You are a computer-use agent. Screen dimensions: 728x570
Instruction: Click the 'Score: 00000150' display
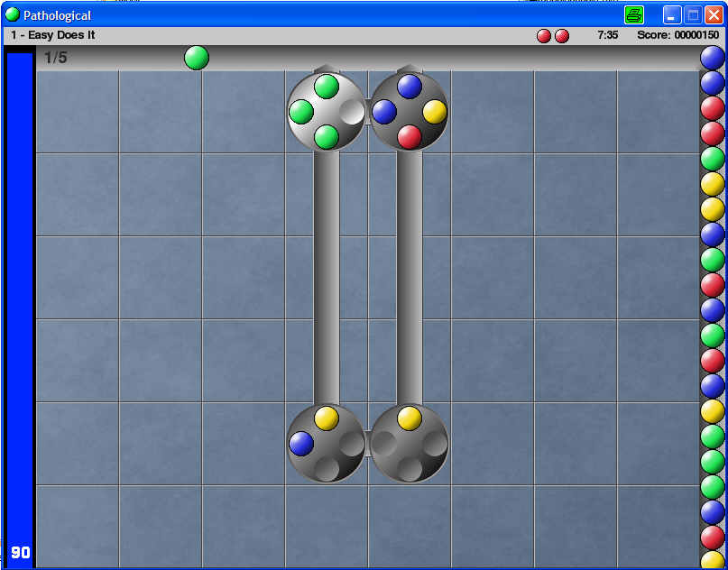click(x=677, y=35)
